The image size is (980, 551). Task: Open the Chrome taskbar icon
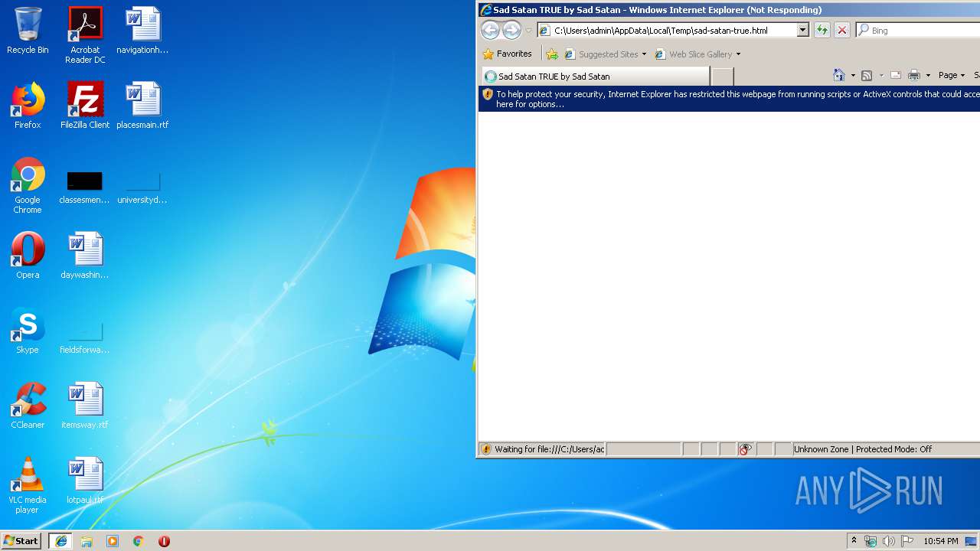click(139, 541)
